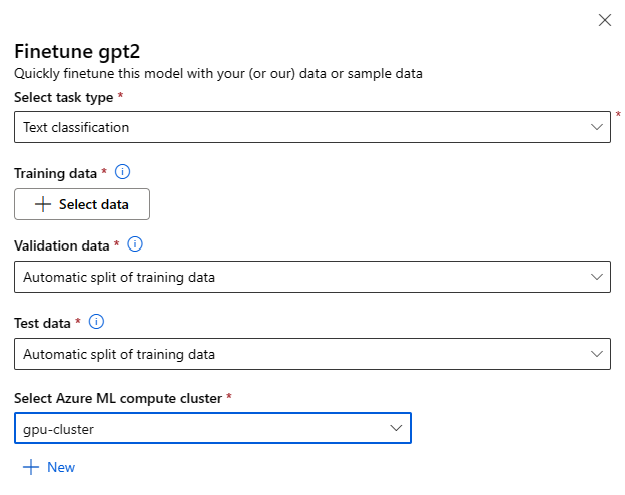Screen dimensions: 625x495
Task: Expand Validation data automatic split dropdown
Action: (x=300, y=277)
